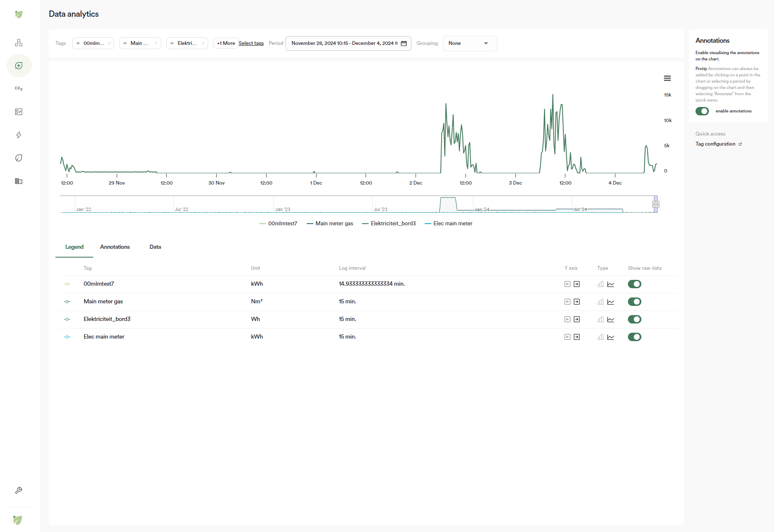Click the Select tags link
The width and height of the screenshot is (774, 532).
pos(251,44)
